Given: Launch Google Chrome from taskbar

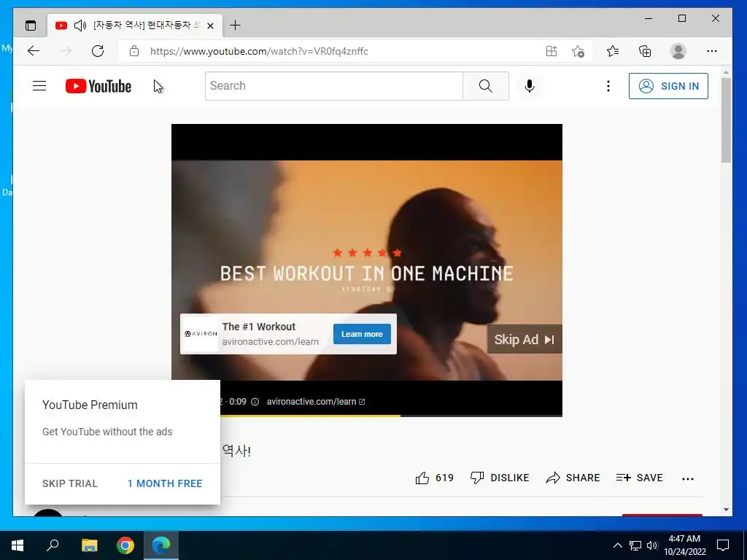Looking at the screenshot, I should [x=125, y=545].
